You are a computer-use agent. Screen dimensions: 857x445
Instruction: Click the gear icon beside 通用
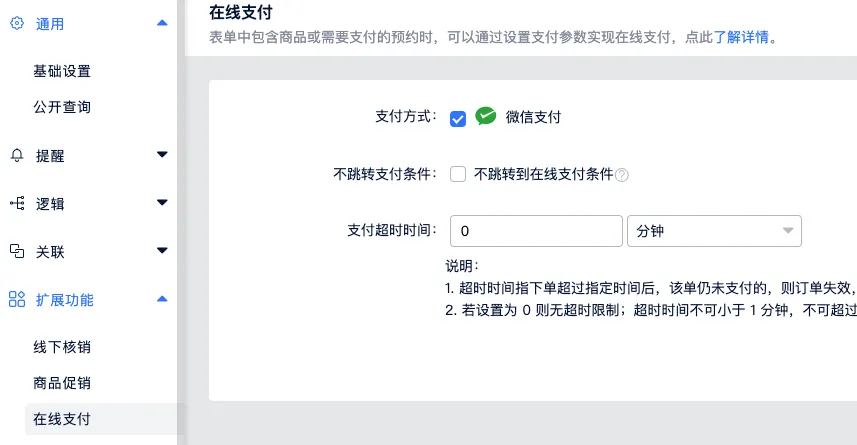tap(16, 24)
